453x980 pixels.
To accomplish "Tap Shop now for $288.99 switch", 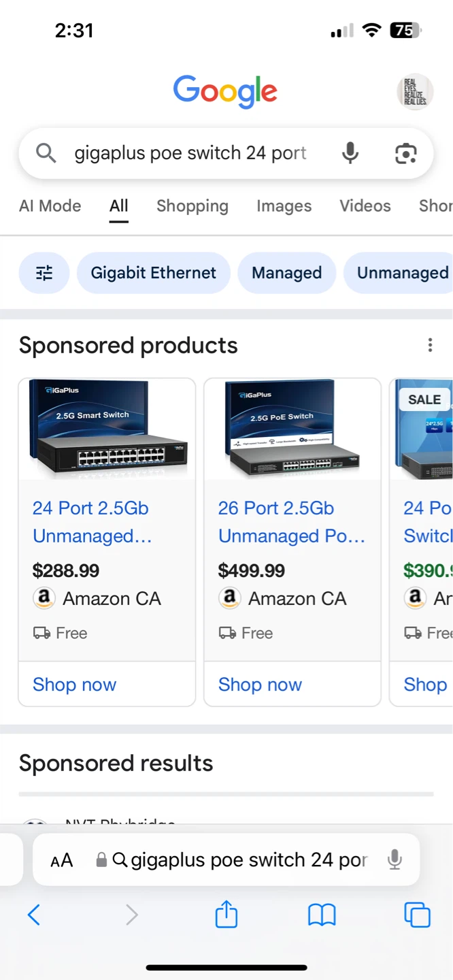I will 75,685.
